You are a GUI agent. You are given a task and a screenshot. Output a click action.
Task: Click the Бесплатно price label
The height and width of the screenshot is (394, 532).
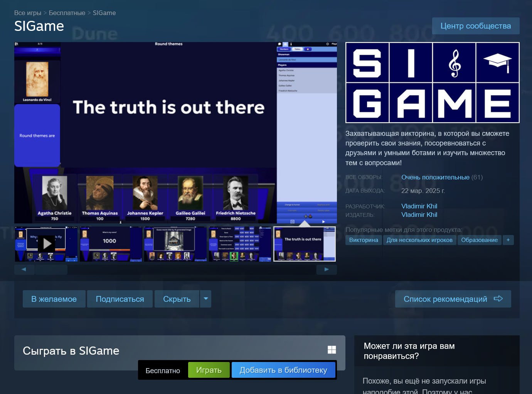coord(163,370)
